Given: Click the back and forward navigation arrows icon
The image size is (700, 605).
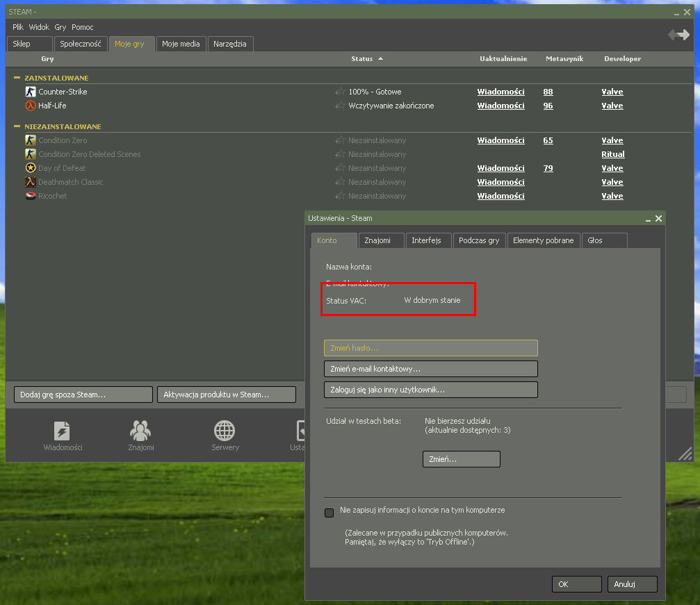Looking at the screenshot, I should pyautogui.click(x=678, y=35).
